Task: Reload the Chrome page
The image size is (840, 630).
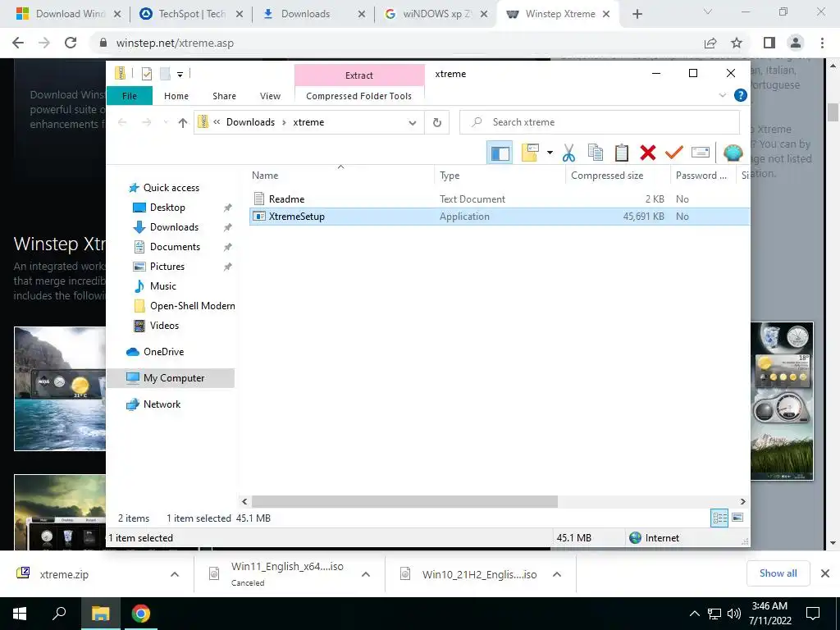Action: [71, 43]
